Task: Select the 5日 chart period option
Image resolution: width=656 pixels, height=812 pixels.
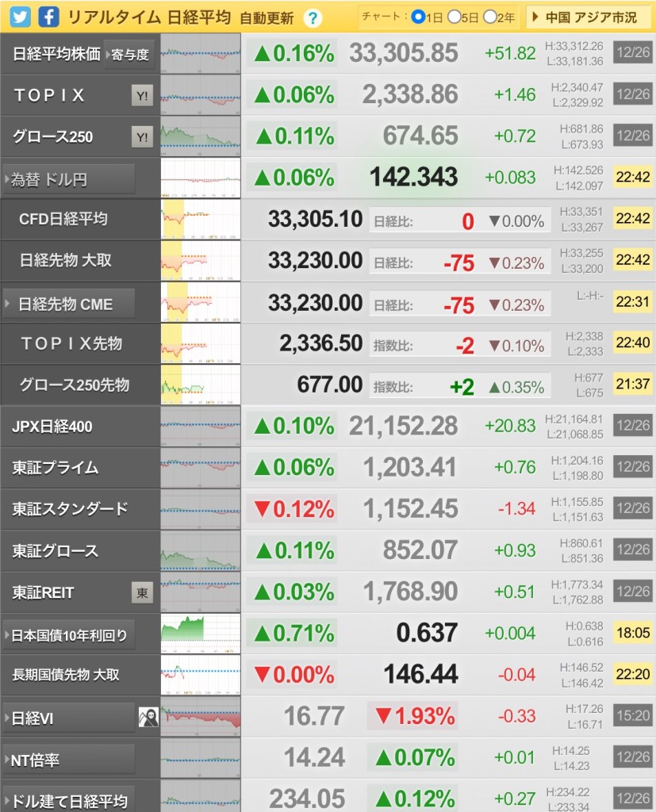Action: 455,17
